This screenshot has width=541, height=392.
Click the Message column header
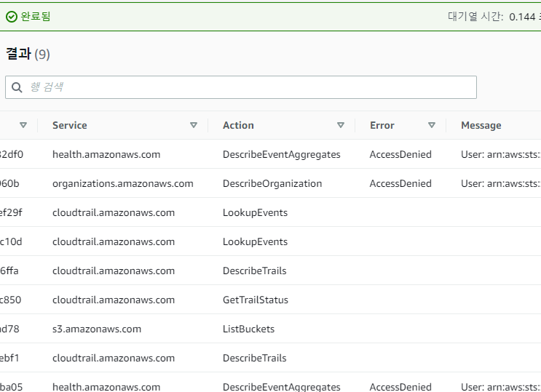click(481, 125)
